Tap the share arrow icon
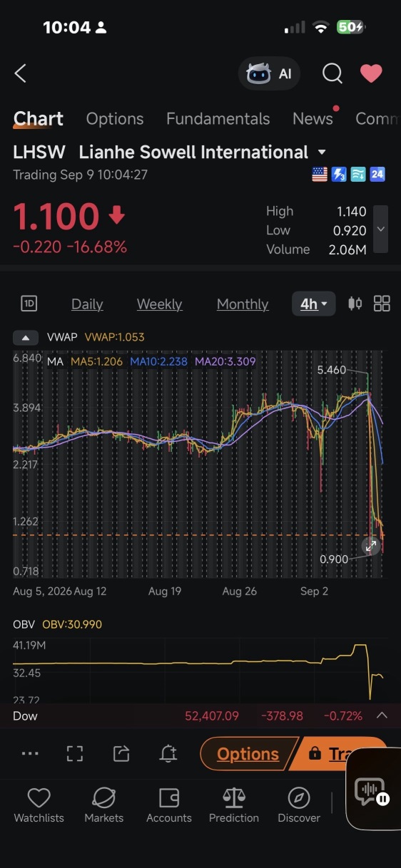Screen dimensions: 401x868 click(121, 753)
